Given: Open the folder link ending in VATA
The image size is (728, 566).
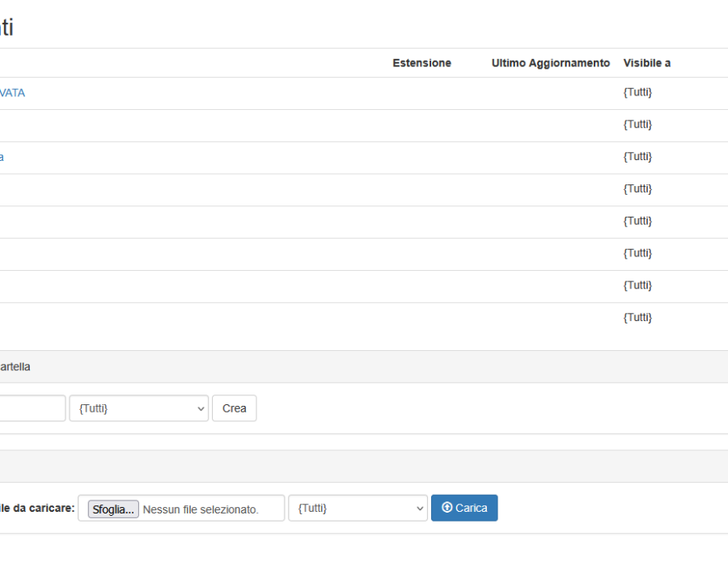Looking at the screenshot, I should tap(12, 93).
